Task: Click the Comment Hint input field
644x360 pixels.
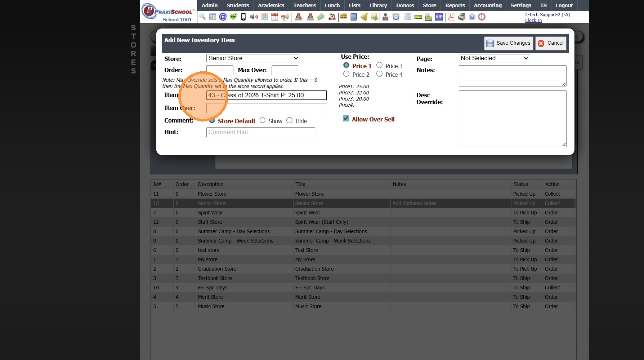Action: [261, 132]
